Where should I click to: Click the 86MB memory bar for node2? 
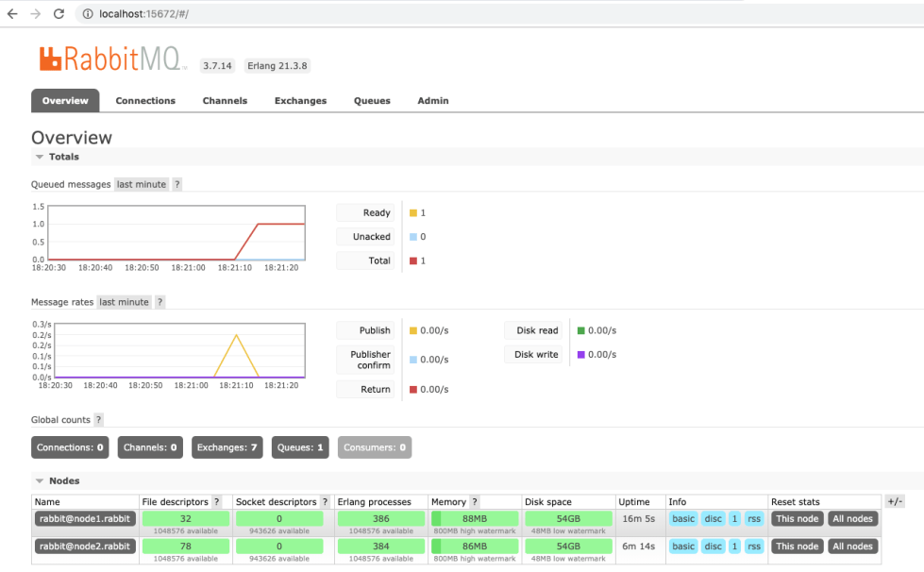pos(475,547)
